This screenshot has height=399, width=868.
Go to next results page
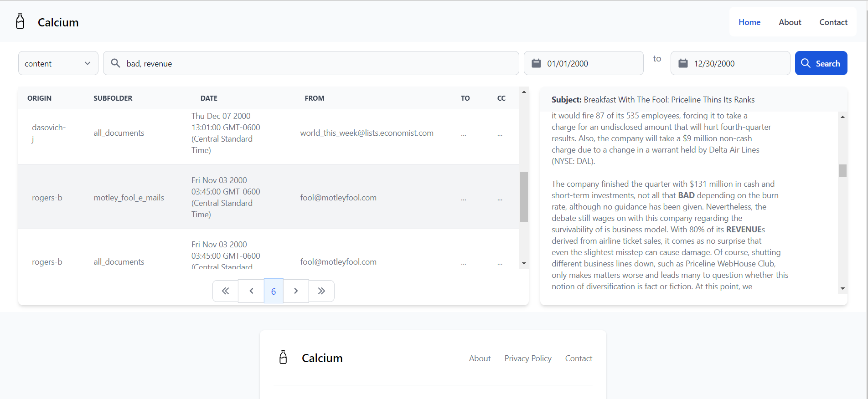click(x=296, y=291)
